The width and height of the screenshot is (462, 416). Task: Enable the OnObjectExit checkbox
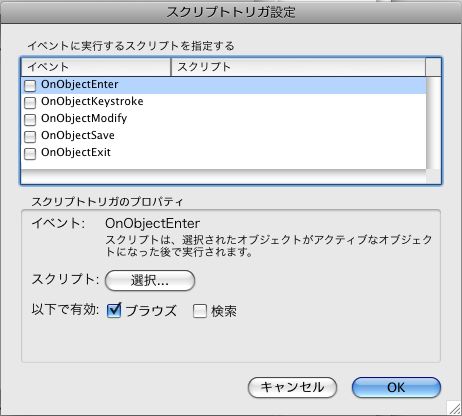click(30, 153)
